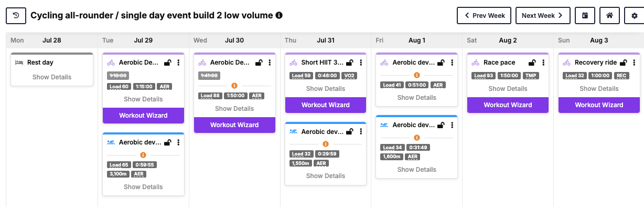Go to Next Week
This screenshot has width=644, height=207.
click(543, 16)
